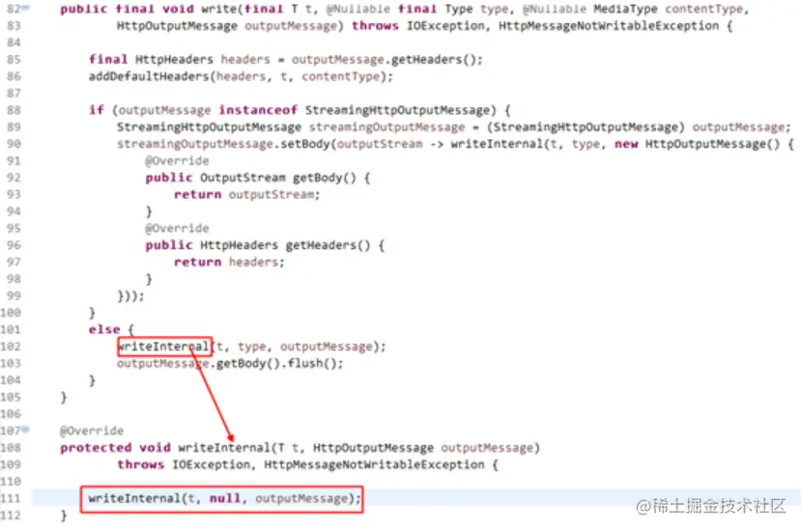Image resolution: width=803 pixels, height=532 pixels.
Task: Collapse the write method fold marker at line 82
Action: [25, 8]
